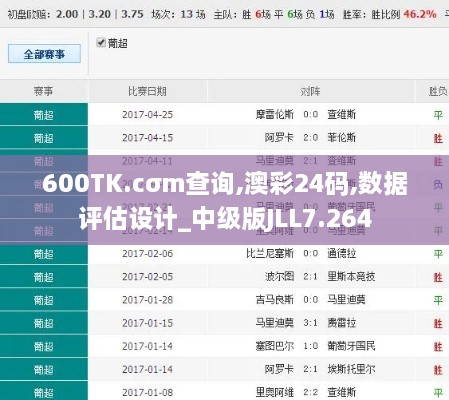Select the date 2017-04-15
Image resolution: width=449 pixels, height=400 pixels.
[x=147, y=138]
